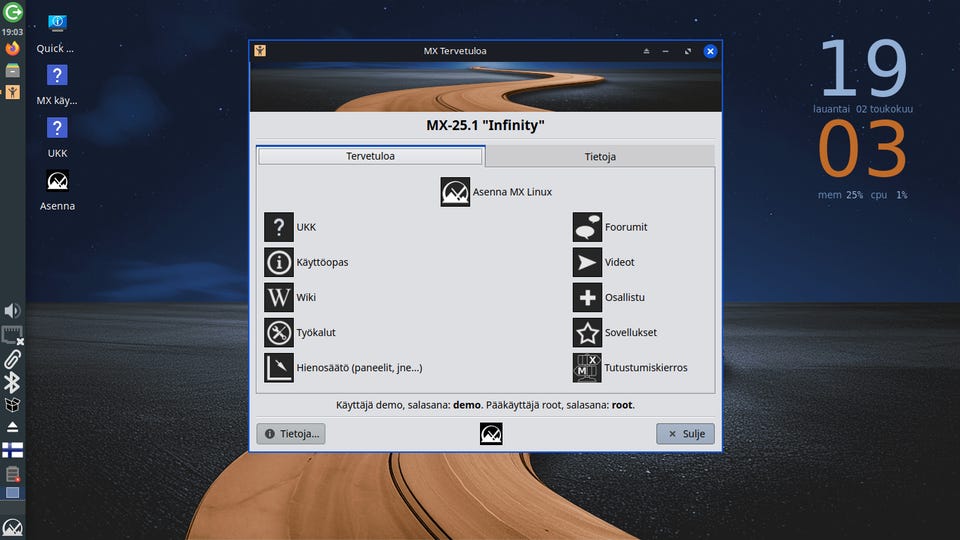Click the Tutustumiskierros label

pyautogui.click(x=646, y=367)
